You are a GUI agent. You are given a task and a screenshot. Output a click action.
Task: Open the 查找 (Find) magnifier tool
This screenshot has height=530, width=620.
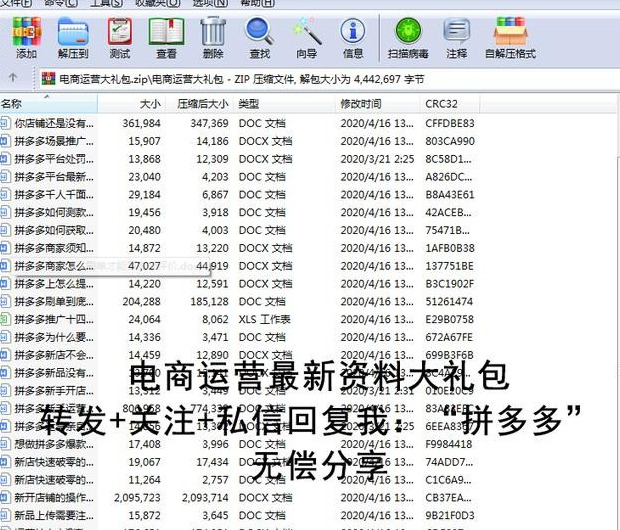click(260, 38)
